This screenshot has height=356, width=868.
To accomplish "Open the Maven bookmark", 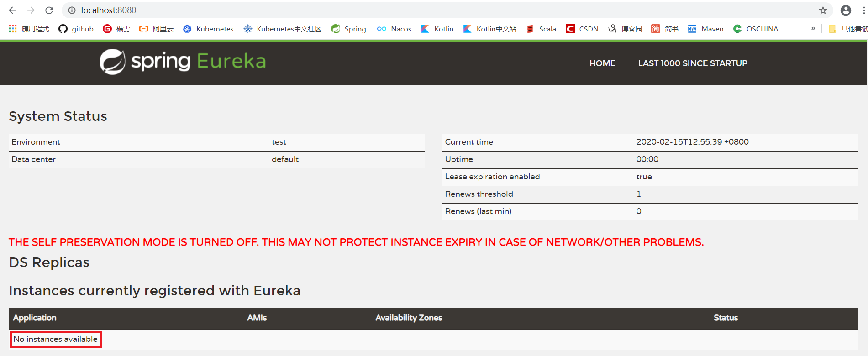I will (705, 29).
